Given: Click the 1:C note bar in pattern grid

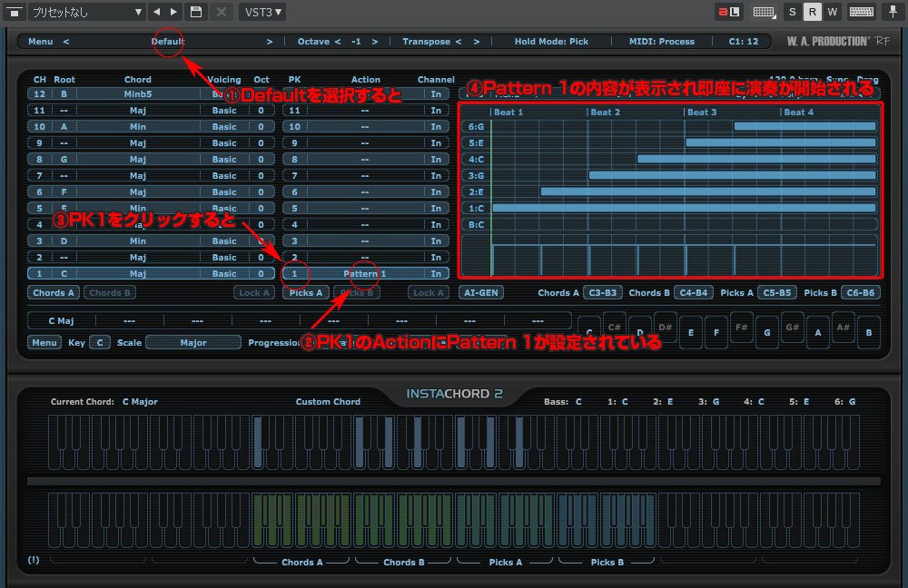Looking at the screenshot, I should tap(684, 208).
